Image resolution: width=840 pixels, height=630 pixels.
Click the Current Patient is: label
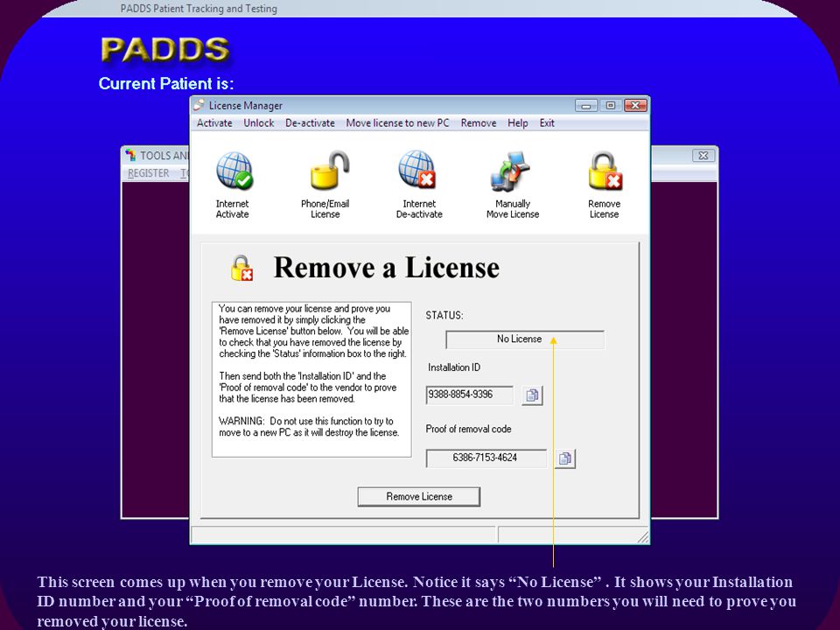166,84
